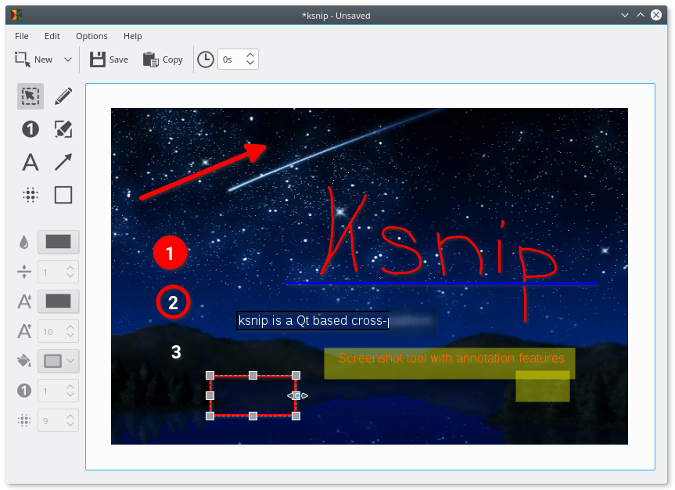This screenshot has height=490, width=675.
Task: Click the text color swatch
Action: [58, 301]
